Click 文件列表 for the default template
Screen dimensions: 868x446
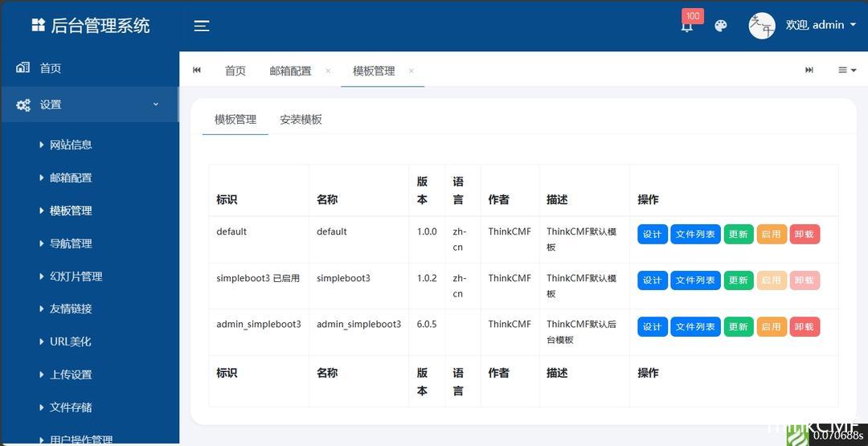click(695, 234)
